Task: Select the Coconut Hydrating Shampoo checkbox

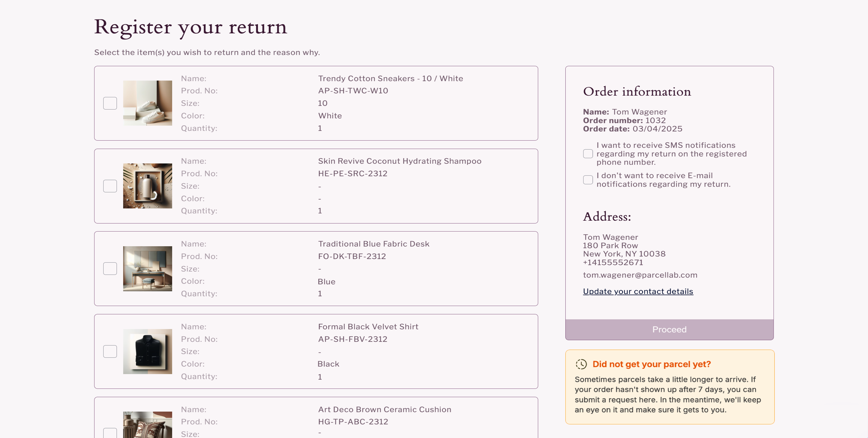Action: (110, 186)
